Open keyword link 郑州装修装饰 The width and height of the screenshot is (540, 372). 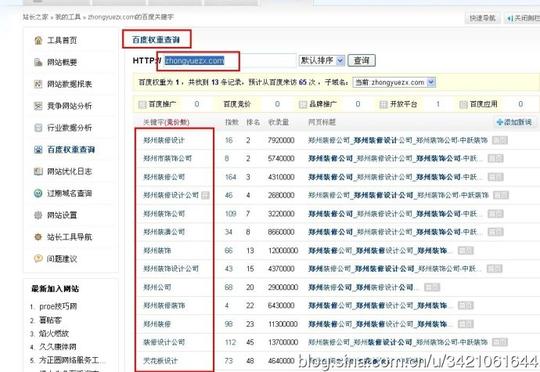pyautogui.click(x=164, y=306)
